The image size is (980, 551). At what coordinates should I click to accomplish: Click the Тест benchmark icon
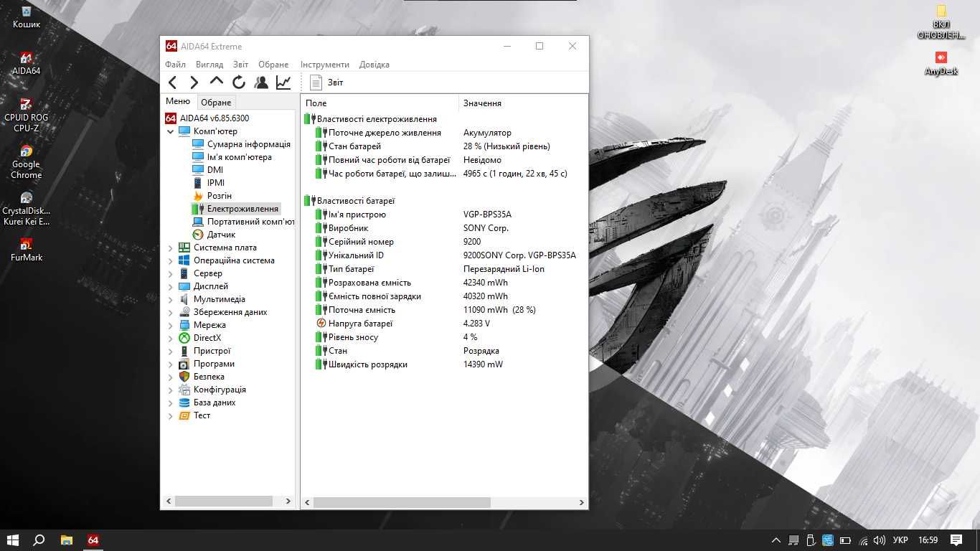tap(184, 415)
